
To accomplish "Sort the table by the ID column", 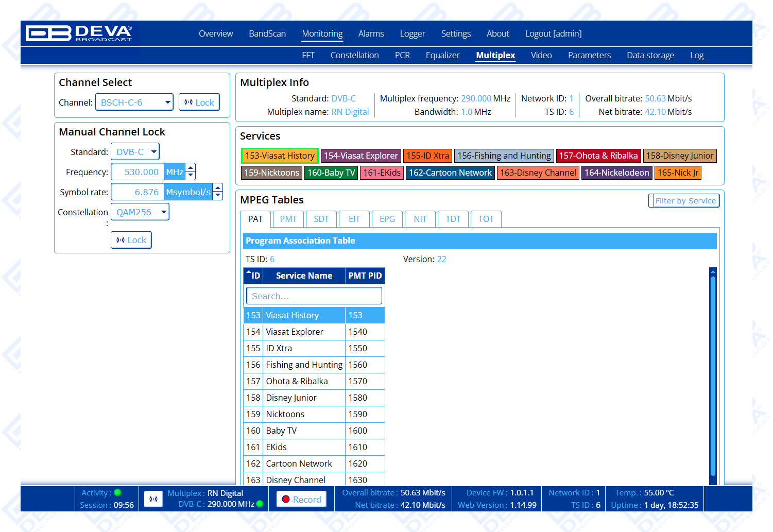I will pos(253,276).
